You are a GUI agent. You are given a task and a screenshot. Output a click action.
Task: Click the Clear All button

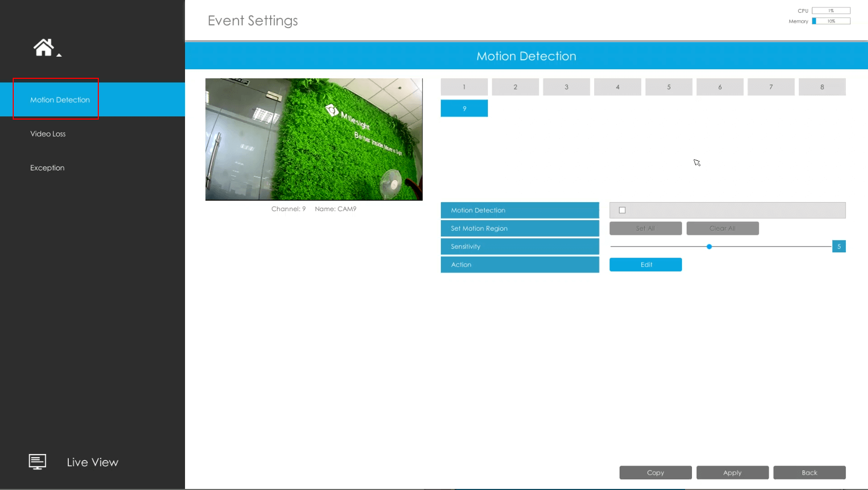click(722, 228)
